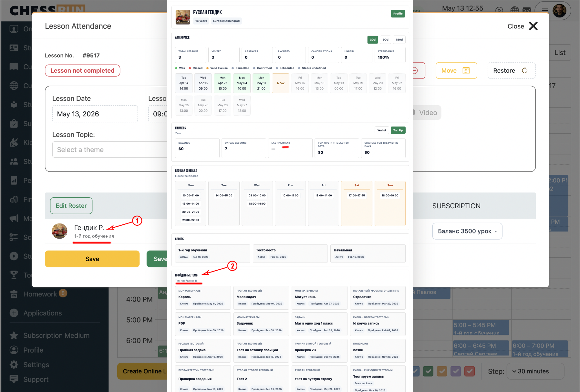Screen dimensions: 580x392
Task: Click the user avatar photo in the header
Action: tap(559, 10)
